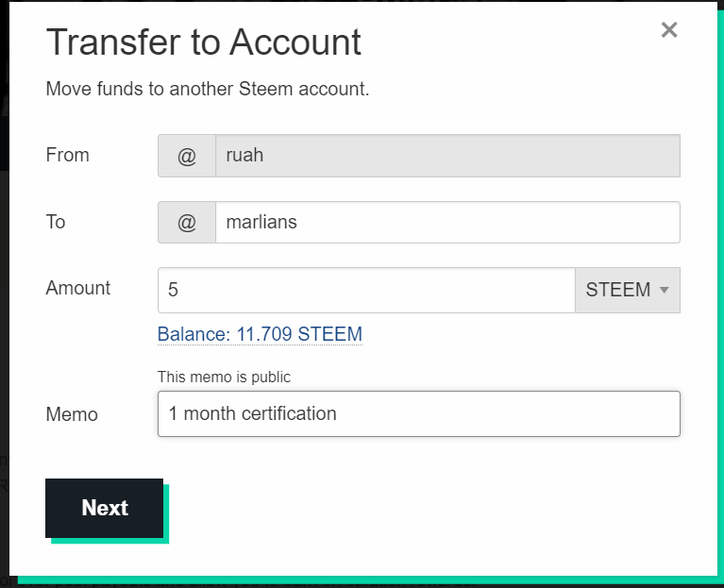
Task: Click the Memo label
Action: tap(72, 414)
